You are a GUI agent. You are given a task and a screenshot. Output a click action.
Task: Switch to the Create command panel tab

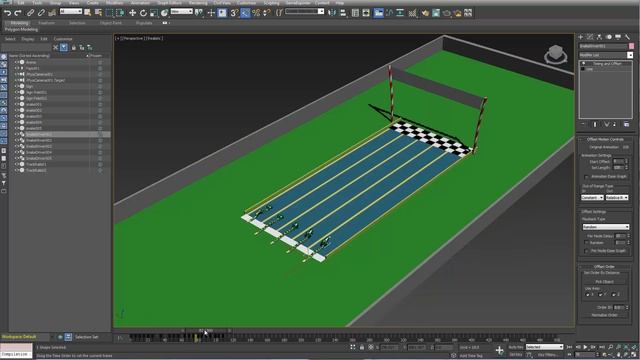581,37
